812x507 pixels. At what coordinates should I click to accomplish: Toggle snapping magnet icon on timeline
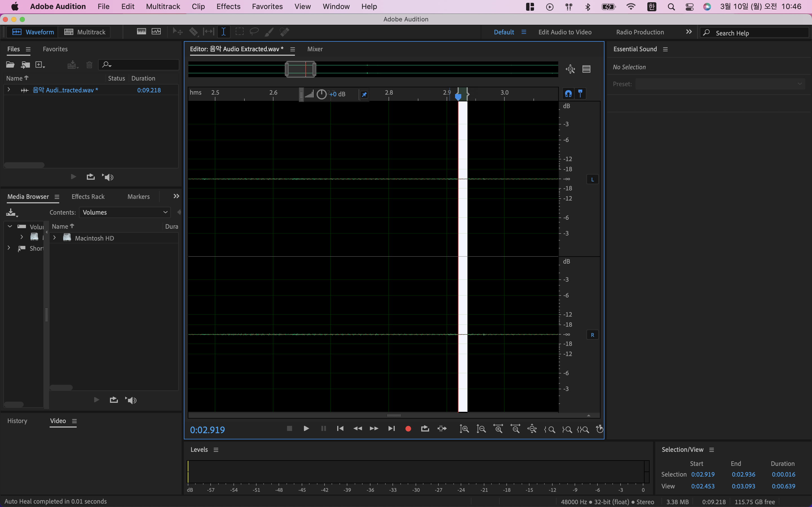pos(568,94)
